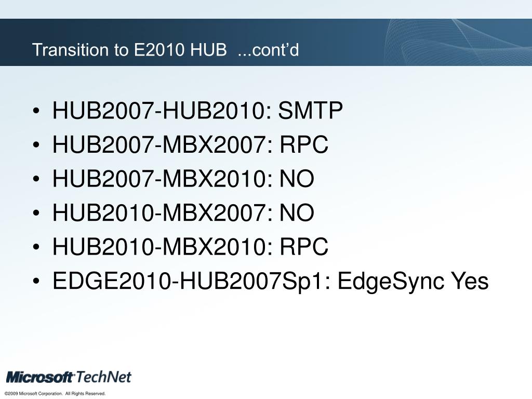Click the bullet point before EDGE2010-HUB2007Sp1
The image size is (532, 399).
pos(36,281)
